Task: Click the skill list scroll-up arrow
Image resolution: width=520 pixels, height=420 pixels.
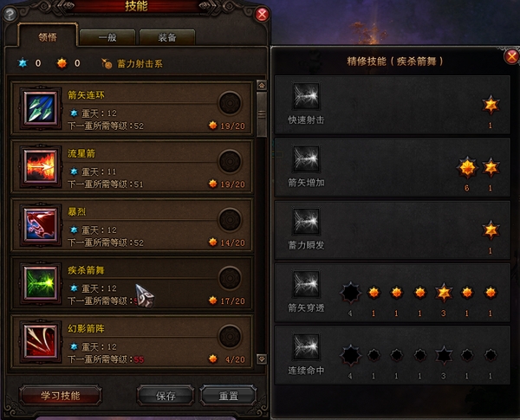Action: 262,86
